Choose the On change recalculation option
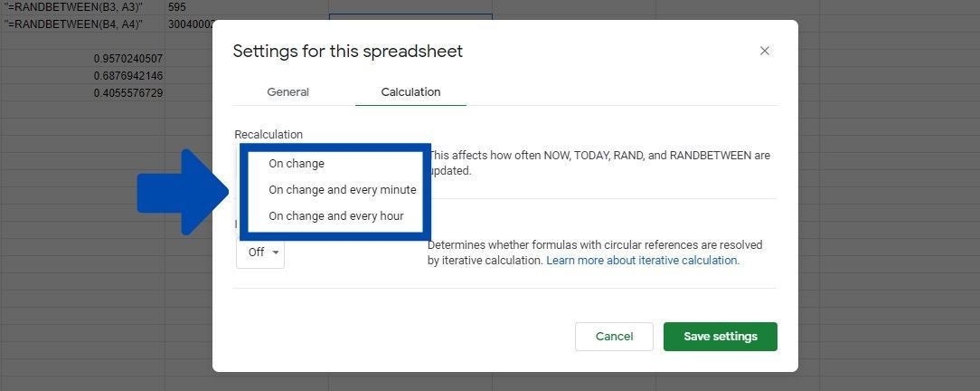This screenshot has height=391, width=980. pos(297,164)
